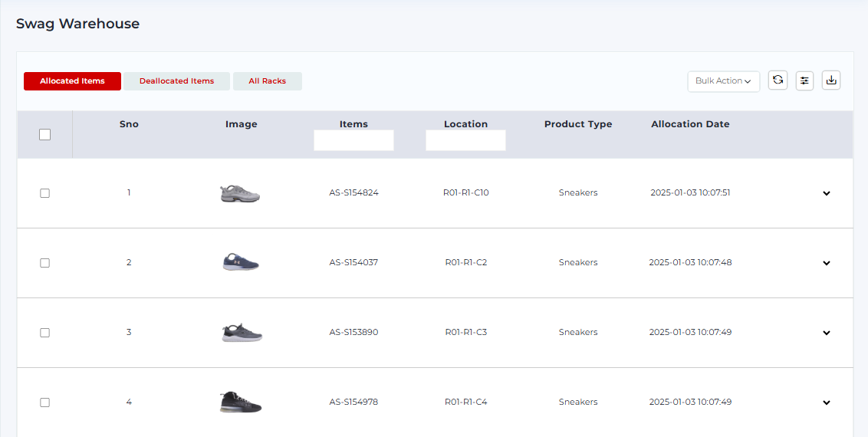Switch to the Deallocated Items tab
The image size is (868, 437).
click(176, 81)
